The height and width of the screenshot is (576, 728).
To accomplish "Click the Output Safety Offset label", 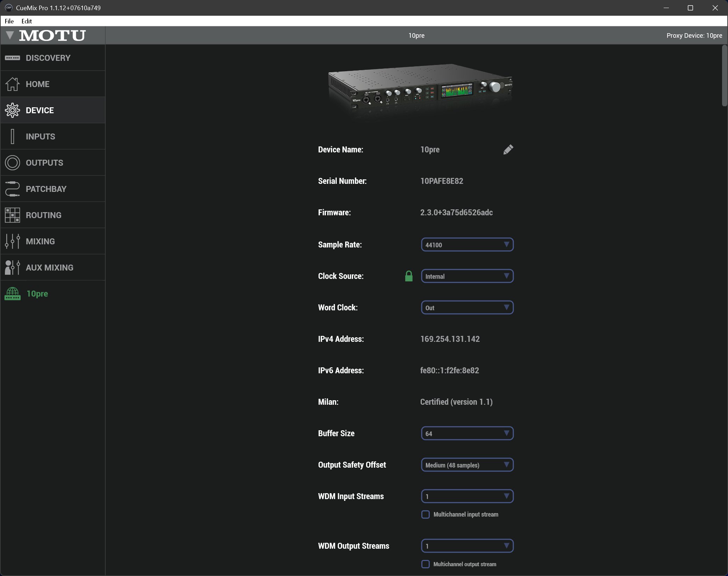I will pos(352,465).
